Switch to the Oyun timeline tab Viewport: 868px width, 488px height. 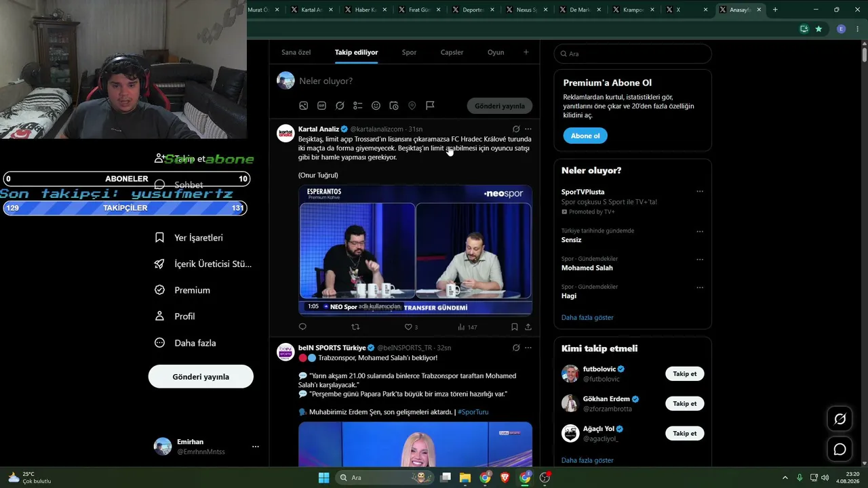[x=496, y=52]
